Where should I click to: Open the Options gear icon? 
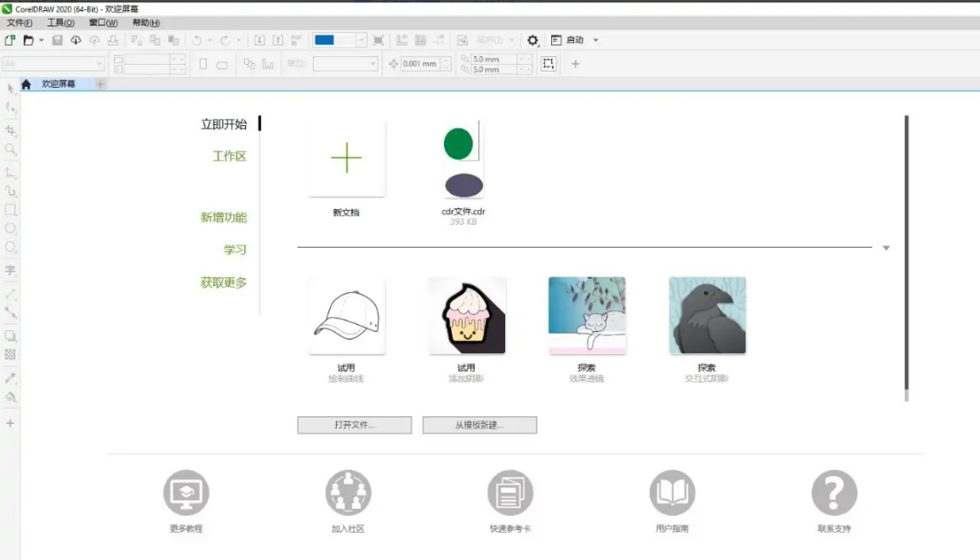(533, 40)
